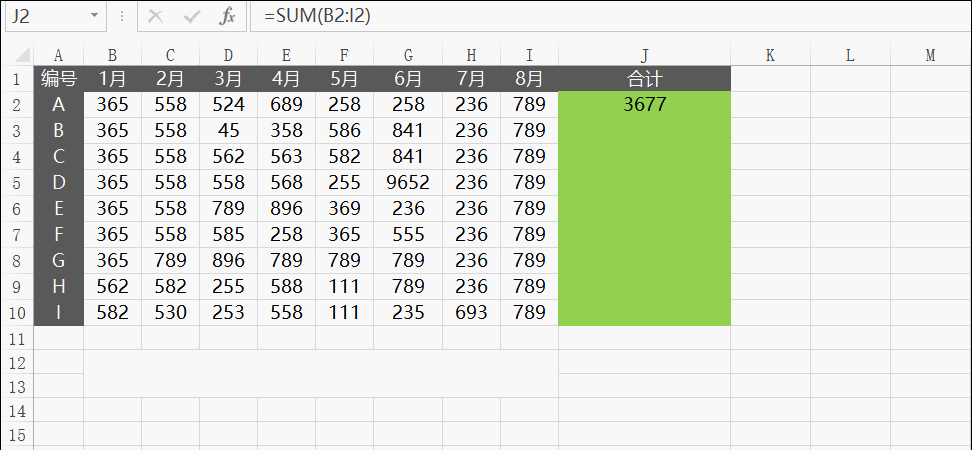Click the cell with value 568
The image size is (972, 450).
click(x=286, y=183)
